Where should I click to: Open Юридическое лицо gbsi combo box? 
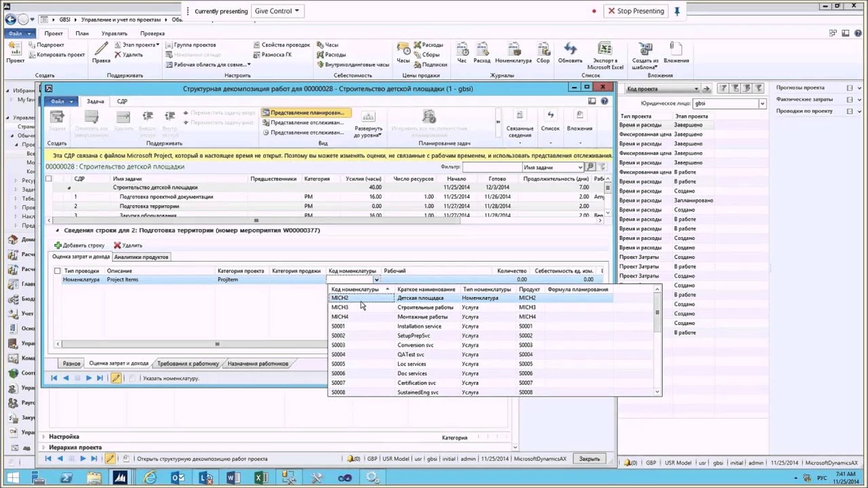click(729, 104)
